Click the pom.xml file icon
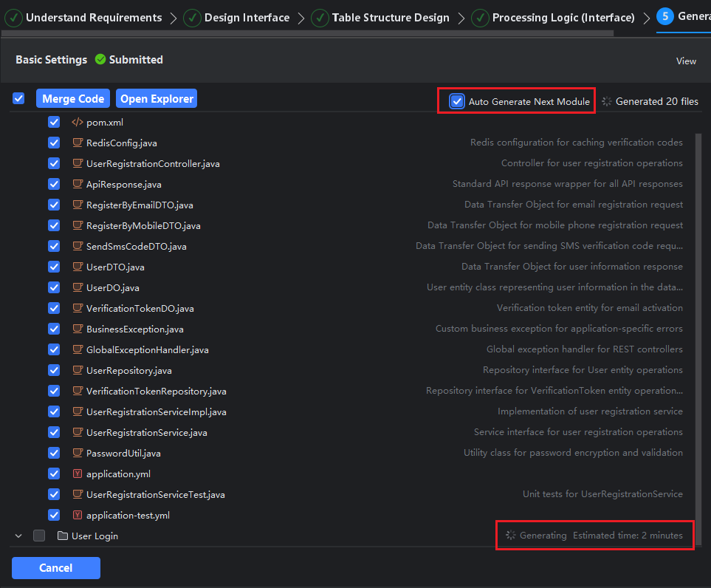Viewport: 711px width, 588px height. [77, 122]
